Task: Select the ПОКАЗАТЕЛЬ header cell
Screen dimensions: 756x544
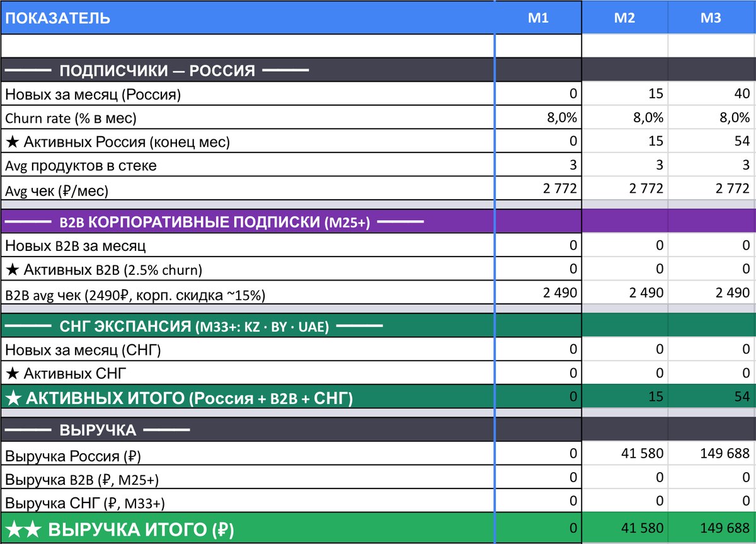Action: (247, 18)
